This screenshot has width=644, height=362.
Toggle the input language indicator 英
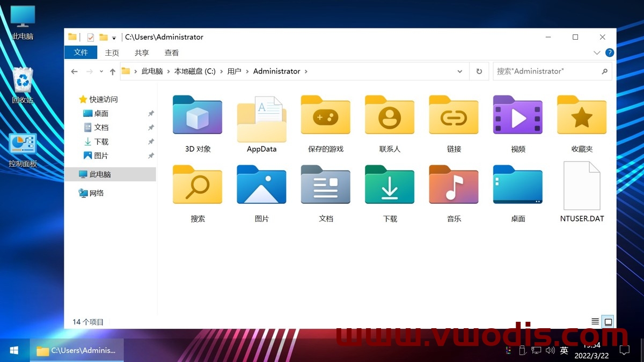click(x=564, y=350)
